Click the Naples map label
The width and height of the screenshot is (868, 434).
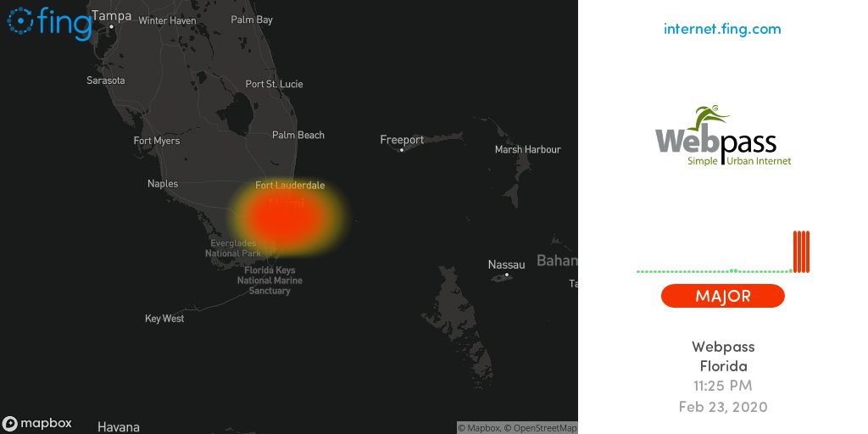coord(163,184)
